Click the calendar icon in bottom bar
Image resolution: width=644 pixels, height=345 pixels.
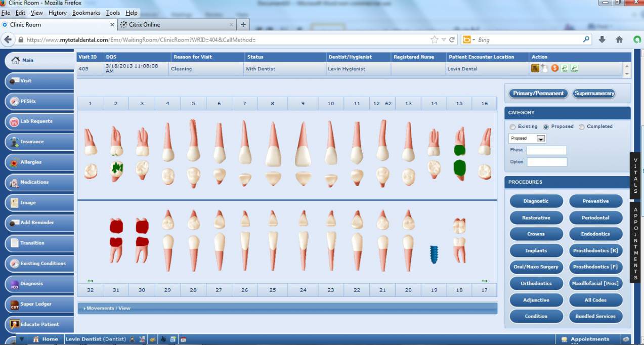tap(184, 339)
